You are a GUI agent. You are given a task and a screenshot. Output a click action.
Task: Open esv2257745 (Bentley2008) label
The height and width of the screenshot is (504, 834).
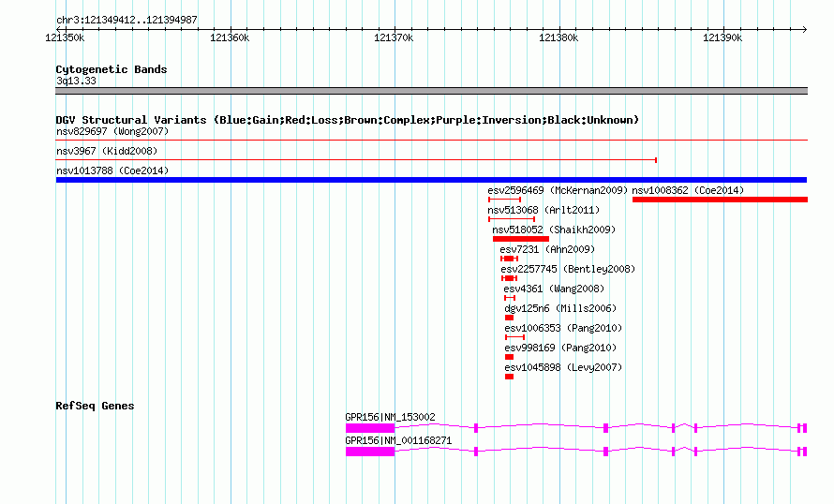coord(568,269)
